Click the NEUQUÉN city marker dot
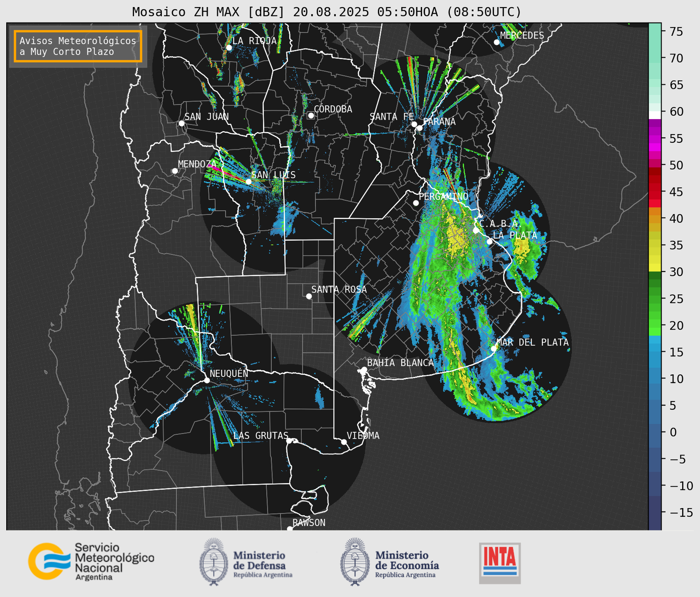This screenshot has width=700, height=597. pyautogui.click(x=207, y=380)
